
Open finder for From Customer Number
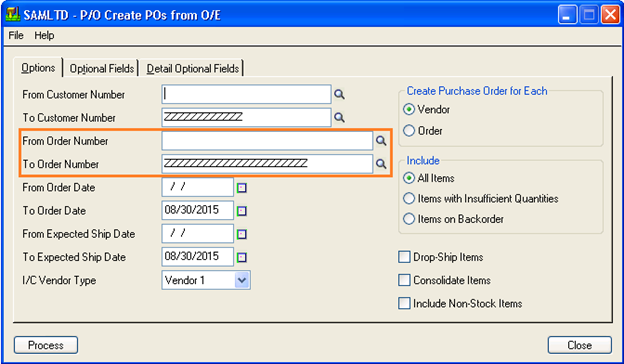tap(339, 94)
